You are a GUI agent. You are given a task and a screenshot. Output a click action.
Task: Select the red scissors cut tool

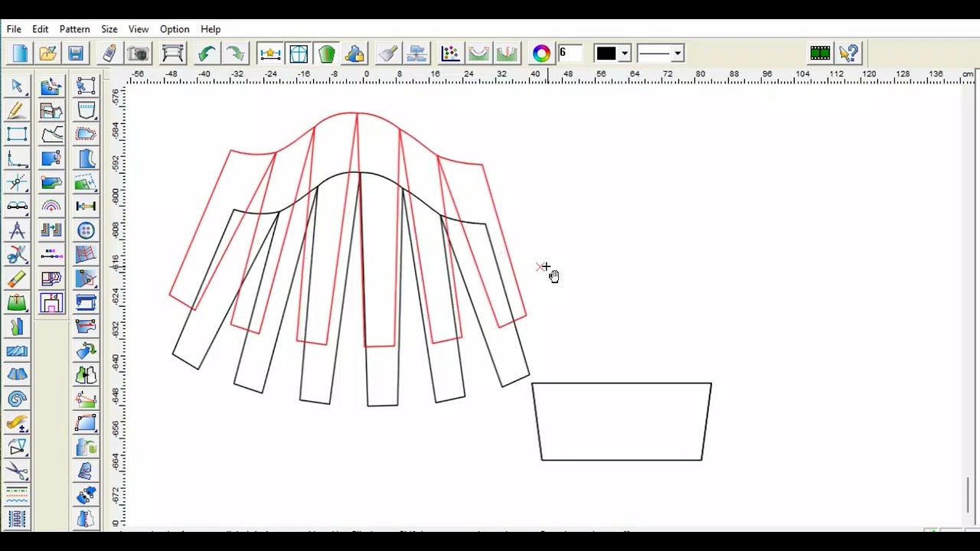pos(17,255)
